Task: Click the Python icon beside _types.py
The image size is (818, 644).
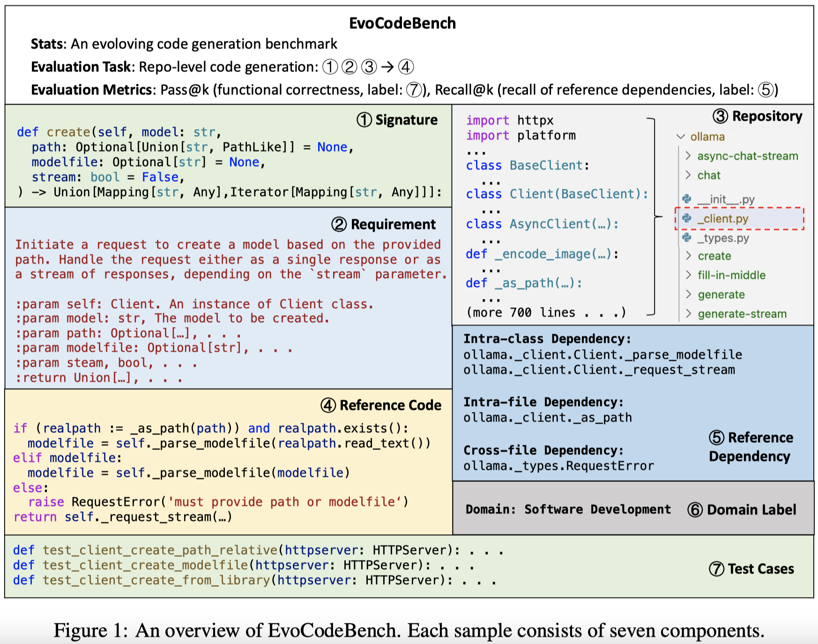Action: pos(687,238)
